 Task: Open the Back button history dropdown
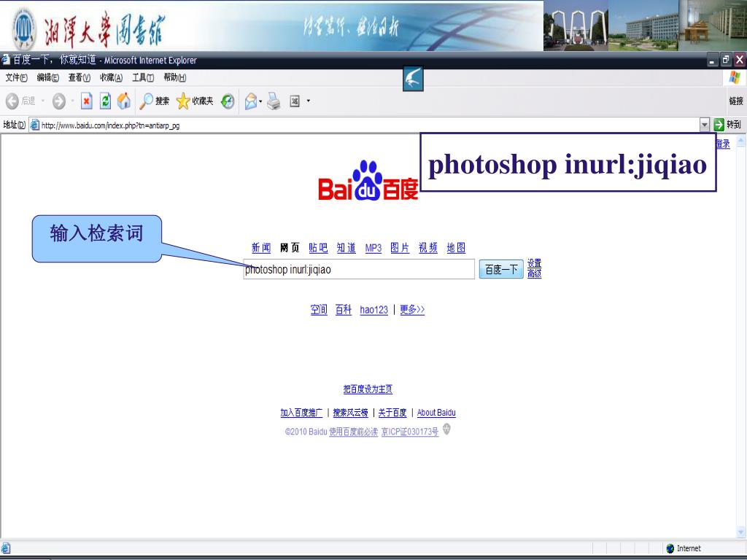pos(43,101)
